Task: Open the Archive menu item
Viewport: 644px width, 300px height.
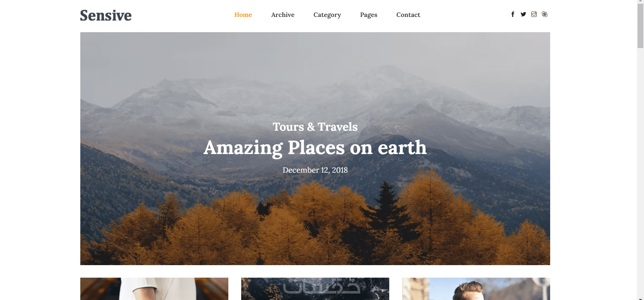Action: click(x=283, y=15)
